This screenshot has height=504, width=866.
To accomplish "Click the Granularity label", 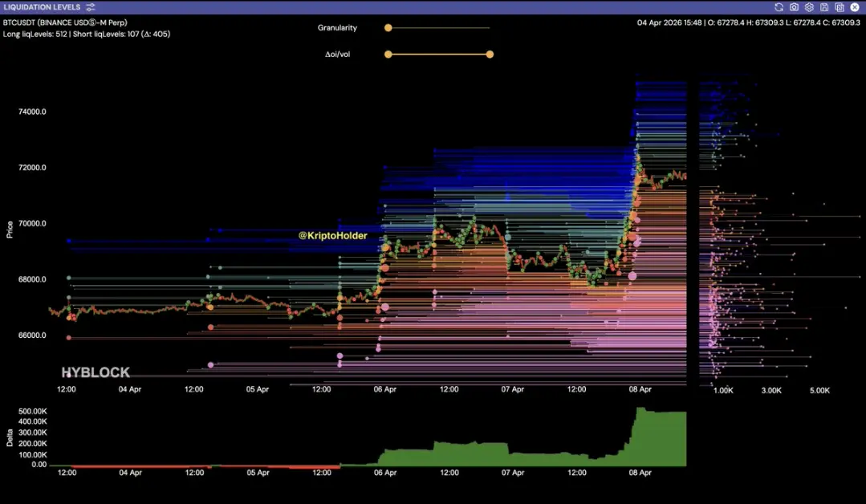I will [337, 27].
